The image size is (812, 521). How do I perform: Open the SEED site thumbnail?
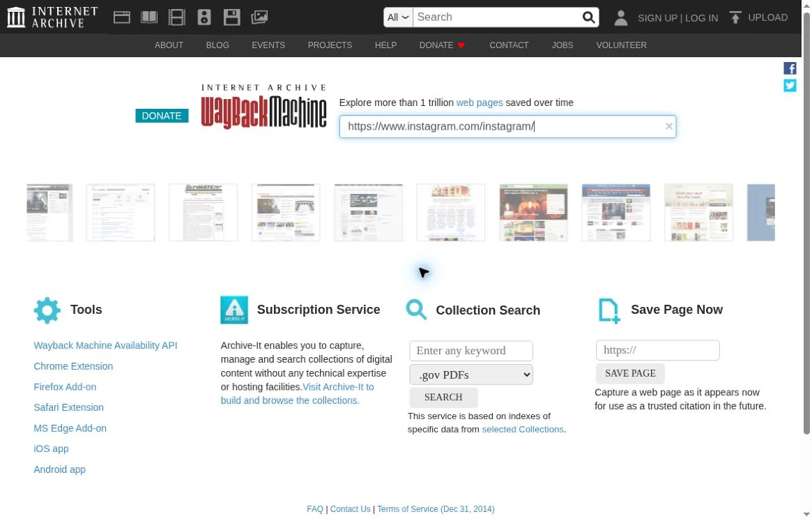pos(450,213)
